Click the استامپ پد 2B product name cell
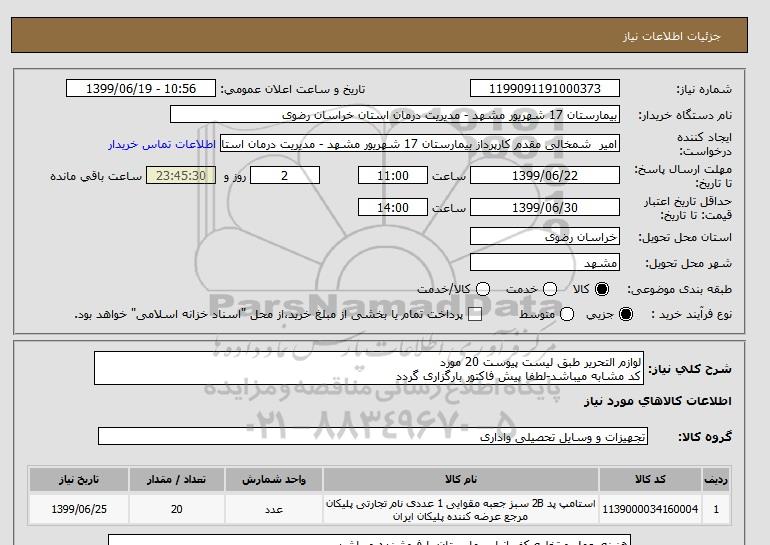 pos(461,510)
